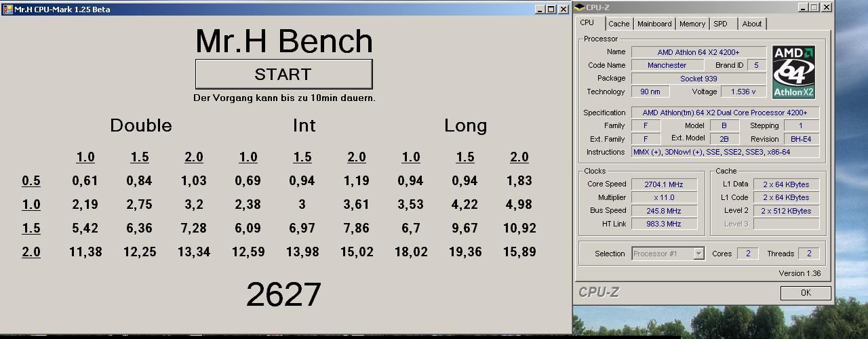Click the START benchmark button
The width and height of the screenshot is (868, 339).
(x=283, y=74)
